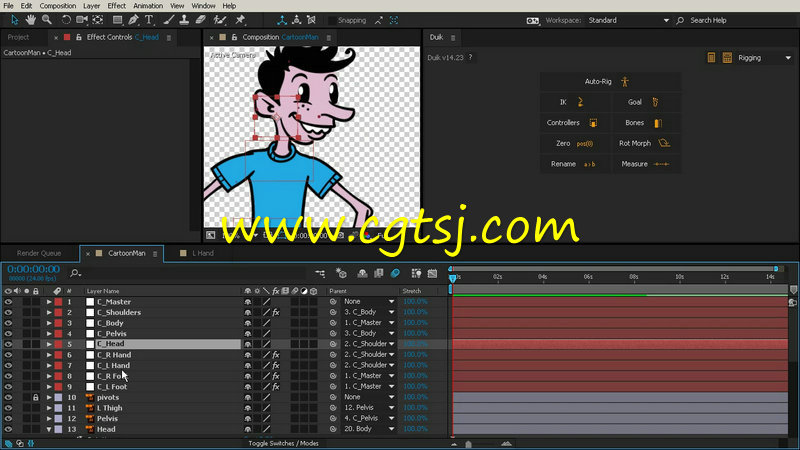Click the Duik Zero button
The height and width of the screenshot is (450, 800).
pyautogui.click(x=574, y=143)
